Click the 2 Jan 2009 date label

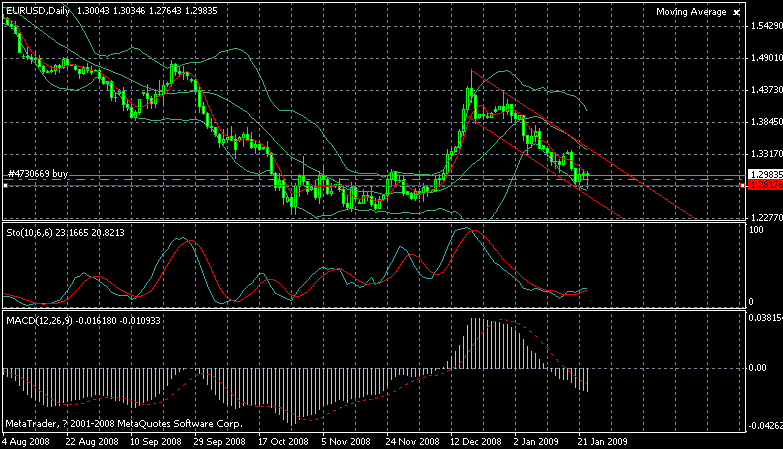pyautogui.click(x=536, y=442)
